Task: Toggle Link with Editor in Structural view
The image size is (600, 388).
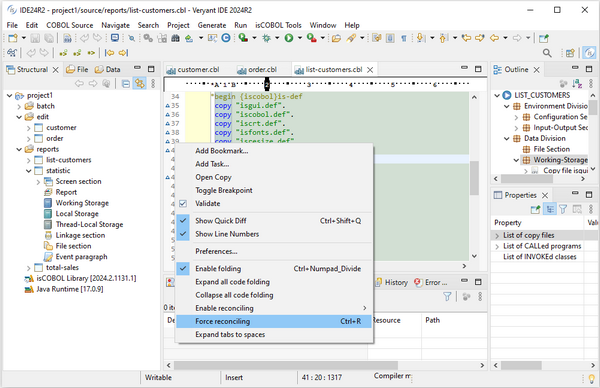Action: tap(139, 83)
